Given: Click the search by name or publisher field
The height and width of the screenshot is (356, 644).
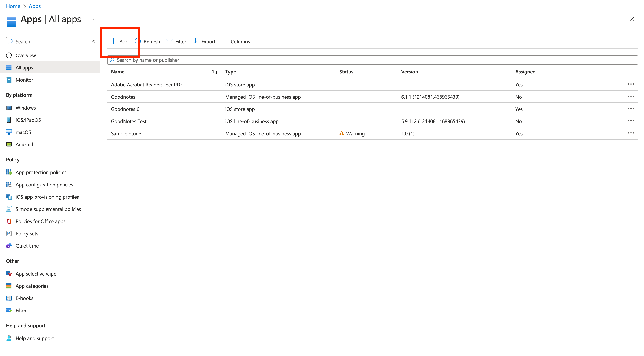Looking at the screenshot, I should 373,60.
